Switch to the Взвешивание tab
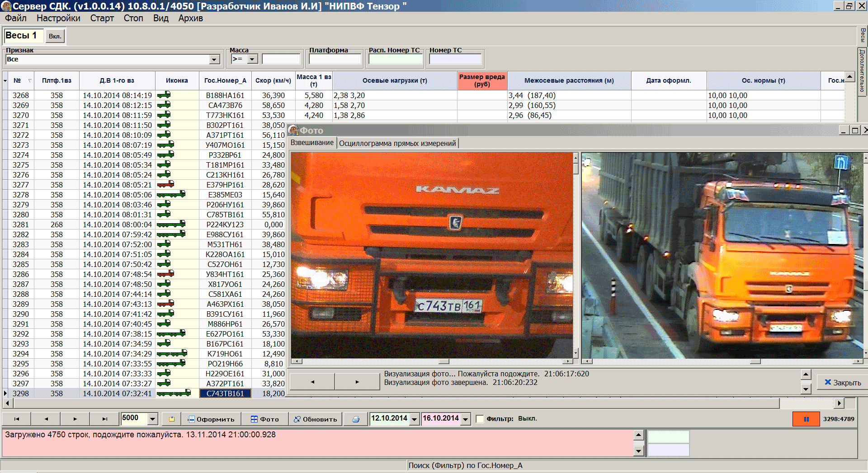 tap(312, 143)
